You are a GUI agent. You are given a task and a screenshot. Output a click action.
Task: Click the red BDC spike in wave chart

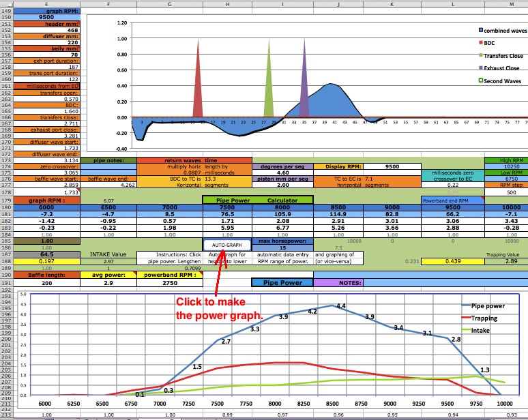point(198,87)
